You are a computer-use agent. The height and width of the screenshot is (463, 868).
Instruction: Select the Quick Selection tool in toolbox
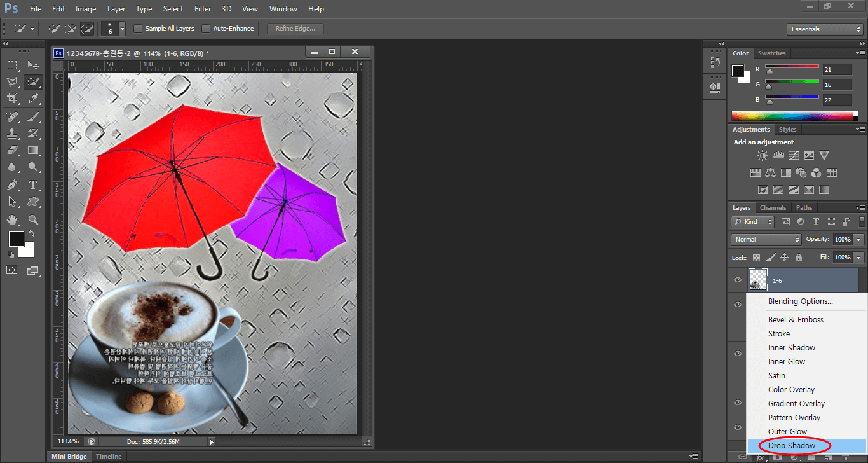tap(33, 82)
